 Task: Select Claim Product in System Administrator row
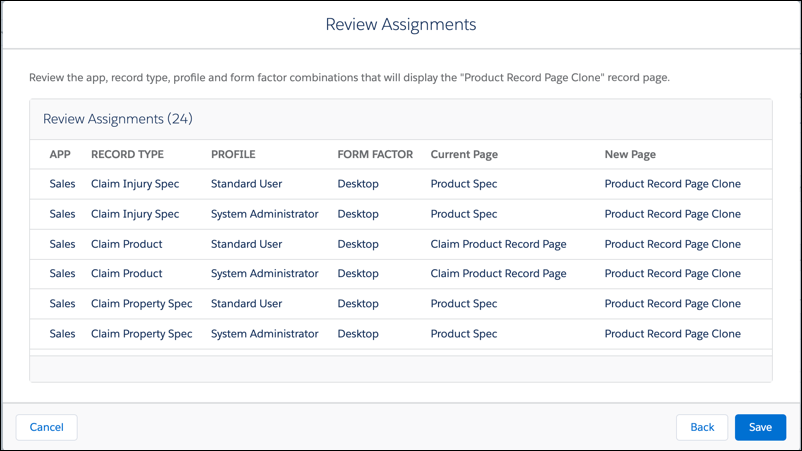126,274
